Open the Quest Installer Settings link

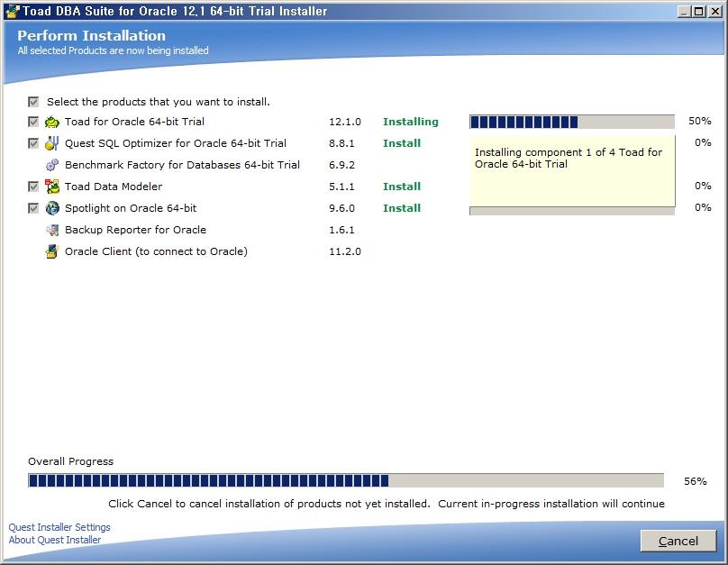59,527
